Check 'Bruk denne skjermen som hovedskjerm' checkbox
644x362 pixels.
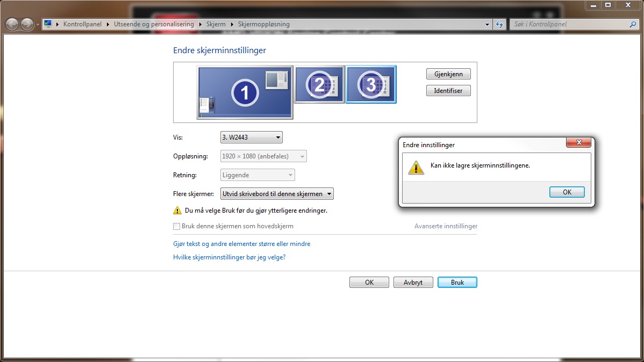click(177, 226)
